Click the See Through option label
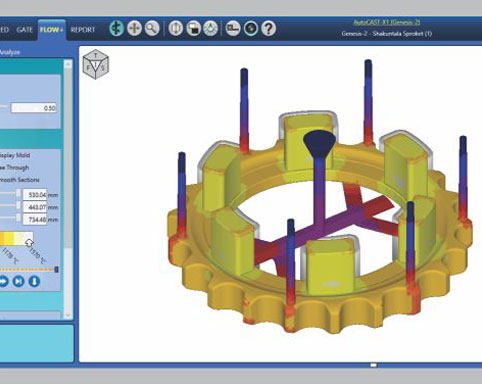This screenshot has height=384, width=482. click(x=14, y=168)
